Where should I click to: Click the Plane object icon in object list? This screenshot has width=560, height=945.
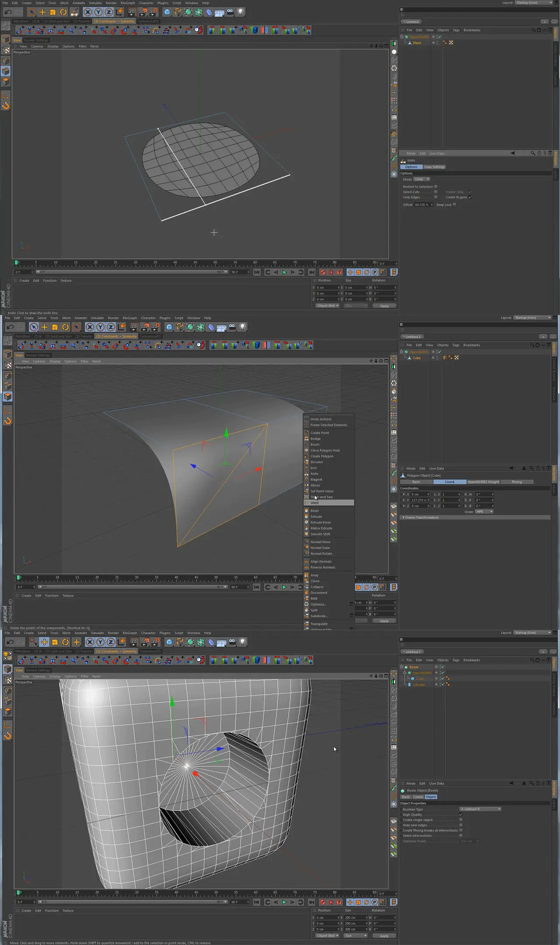(409, 43)
